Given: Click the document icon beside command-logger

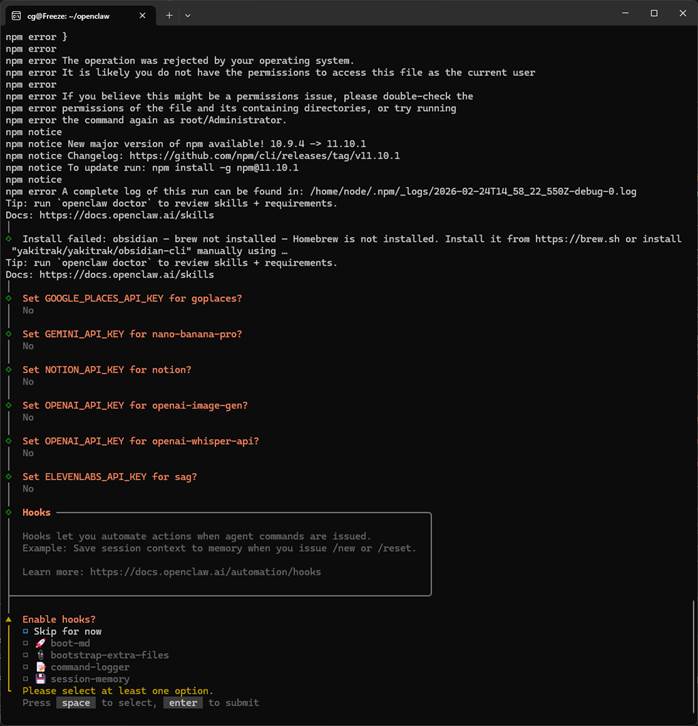Looking at the screenshot, I should (40, 667).
